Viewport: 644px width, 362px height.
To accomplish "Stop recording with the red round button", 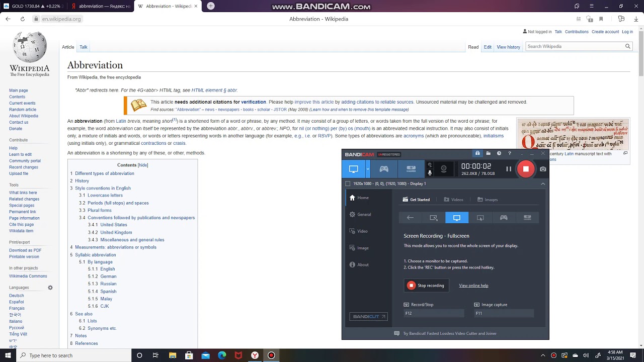I will click(525, 169).
